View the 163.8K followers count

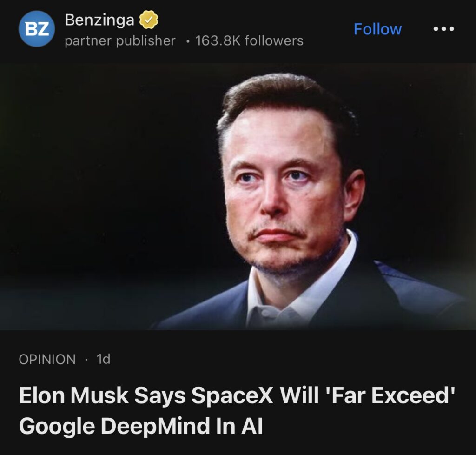(249, 40)
